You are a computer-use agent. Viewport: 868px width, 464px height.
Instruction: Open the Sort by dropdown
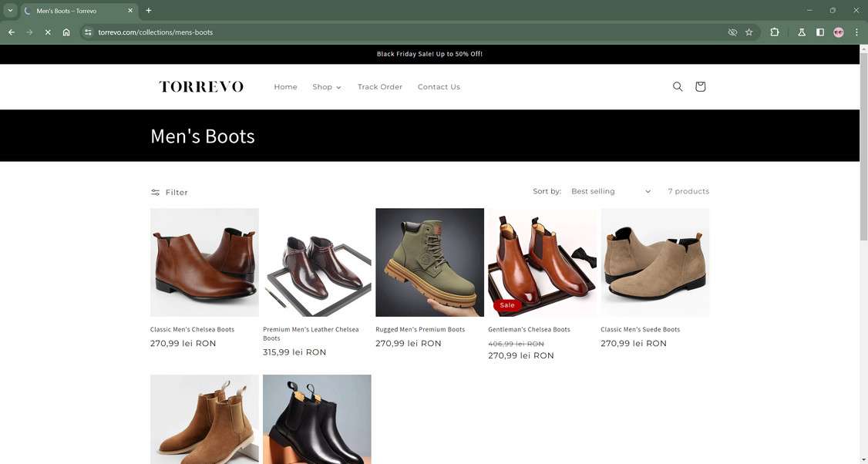pos(611,191)
